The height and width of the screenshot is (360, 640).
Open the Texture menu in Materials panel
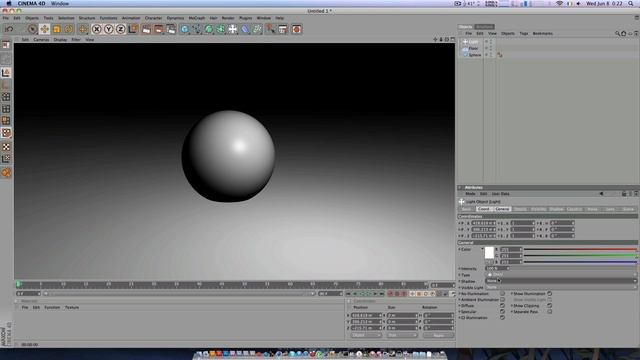tap(72, 307)
